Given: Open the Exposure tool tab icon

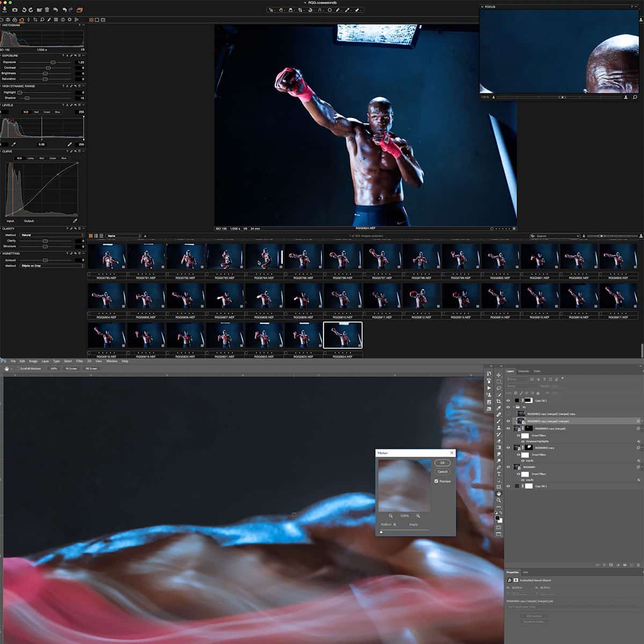Looking at the screenshot, I should [x=21, y=20].
